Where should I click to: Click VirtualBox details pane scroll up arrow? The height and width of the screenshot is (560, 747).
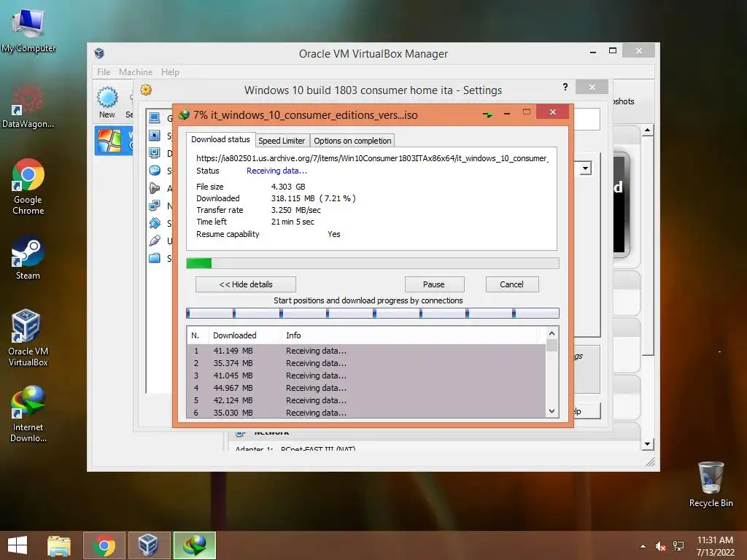[x=648, y=130]
